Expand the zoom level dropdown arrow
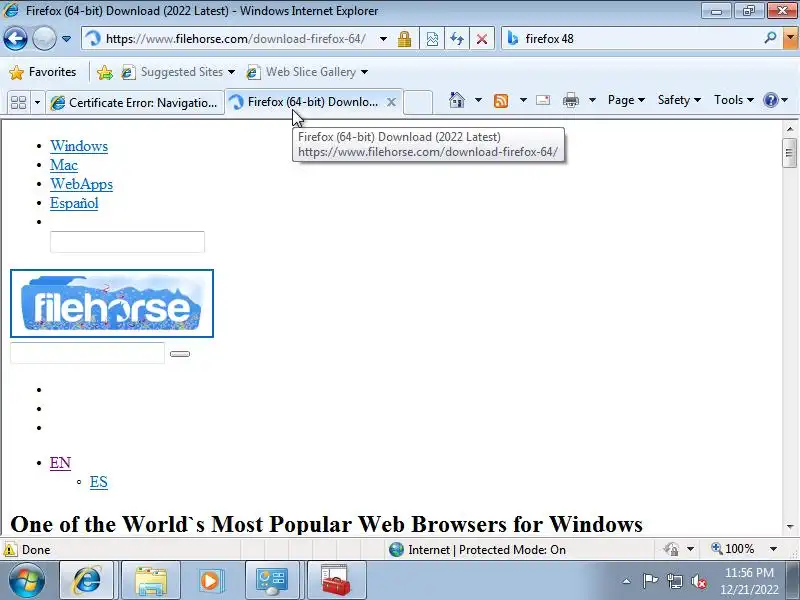The height and width of the screenshot is (600, 800). pyautogui.click(x=773, y=549)
